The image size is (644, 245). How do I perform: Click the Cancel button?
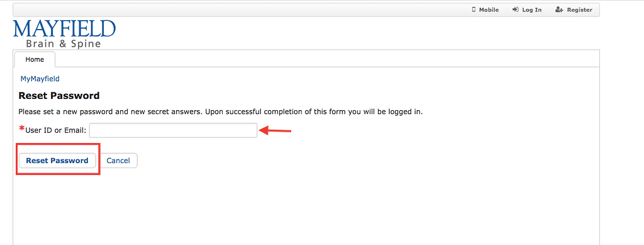click(118, 161)
